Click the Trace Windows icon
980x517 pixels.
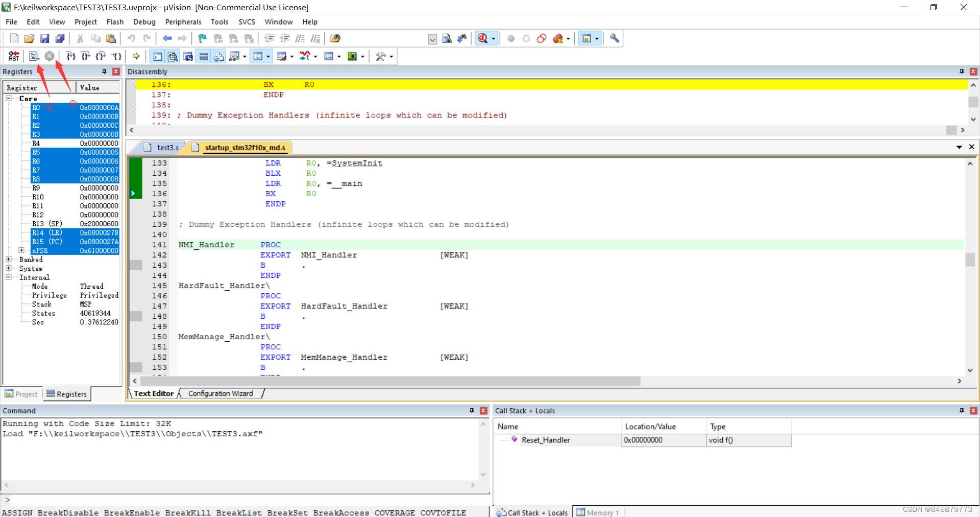(329, 56)
